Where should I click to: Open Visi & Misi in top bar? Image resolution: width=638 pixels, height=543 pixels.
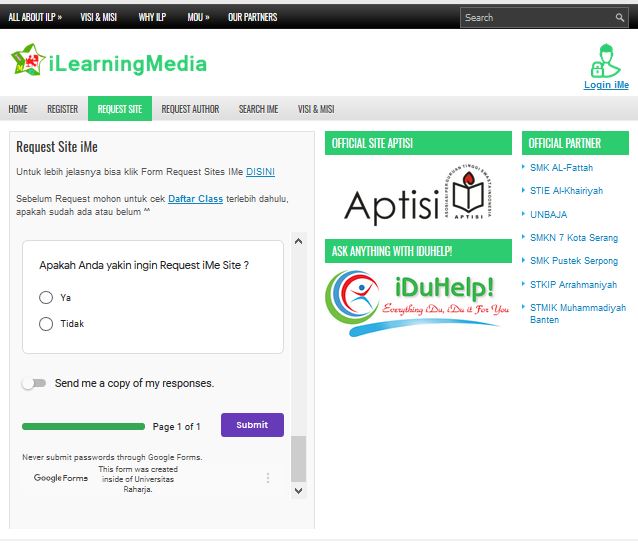coord(98,17)
